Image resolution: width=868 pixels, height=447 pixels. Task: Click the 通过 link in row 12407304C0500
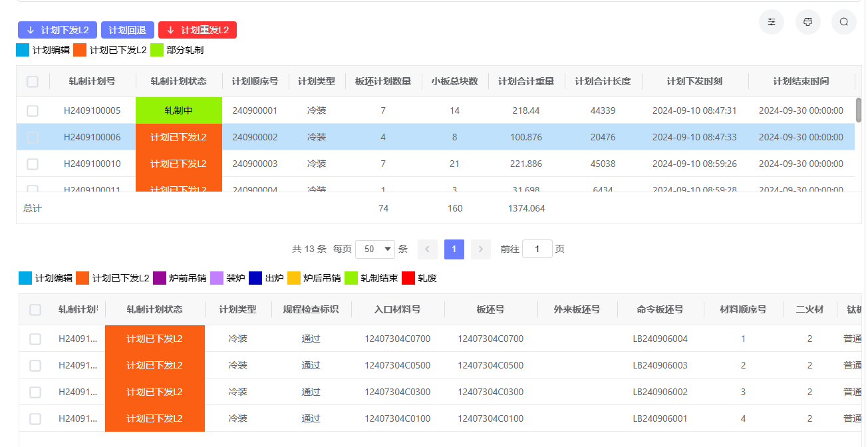coord(310,365)
